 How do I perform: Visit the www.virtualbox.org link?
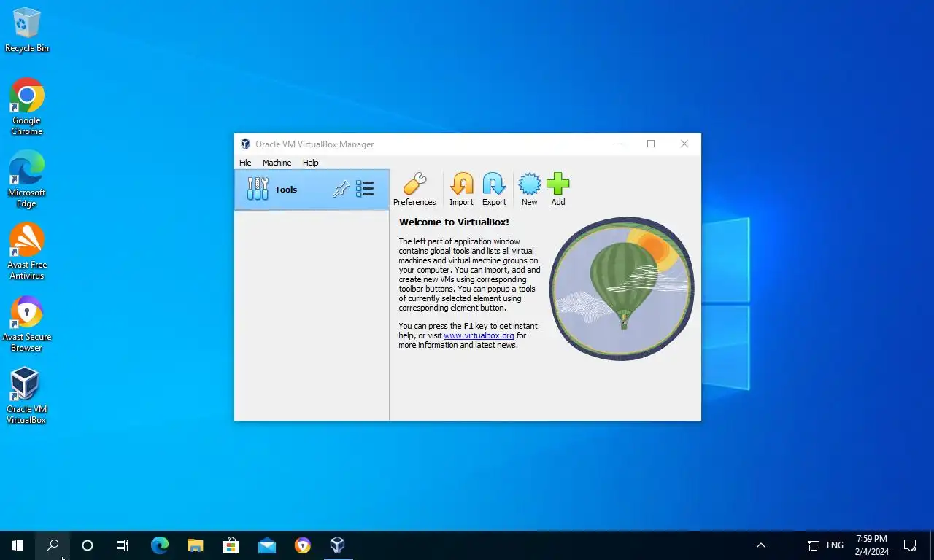tap(479, 335)
